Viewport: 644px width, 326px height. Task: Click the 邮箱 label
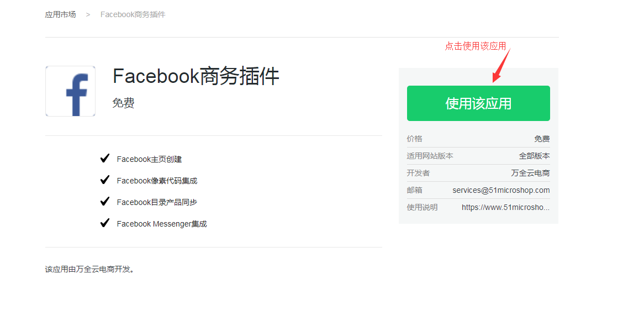414,190
